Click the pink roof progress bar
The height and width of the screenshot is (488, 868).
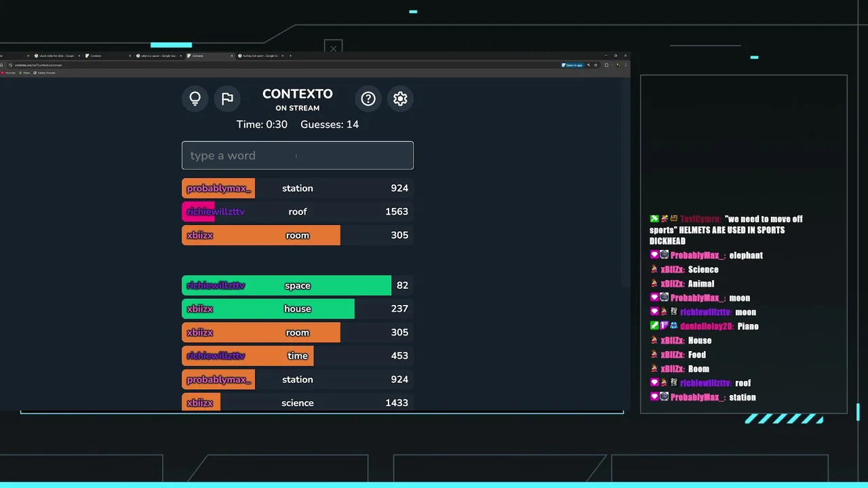[x=198, y=211]
